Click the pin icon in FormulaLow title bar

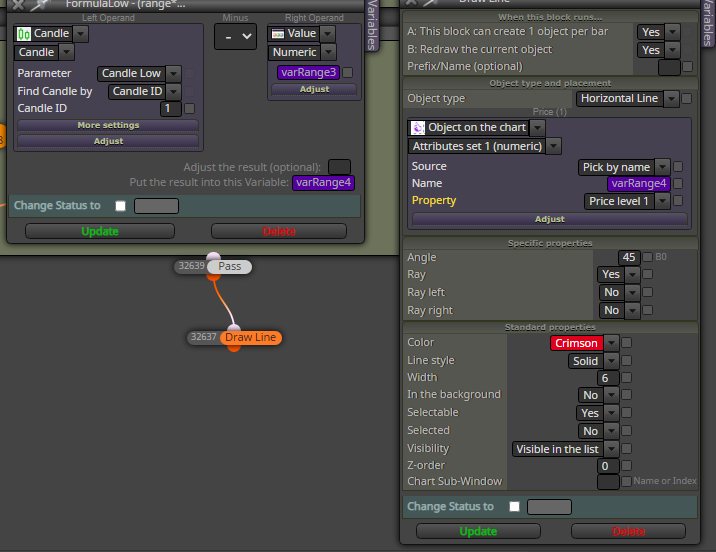point(41,5)
